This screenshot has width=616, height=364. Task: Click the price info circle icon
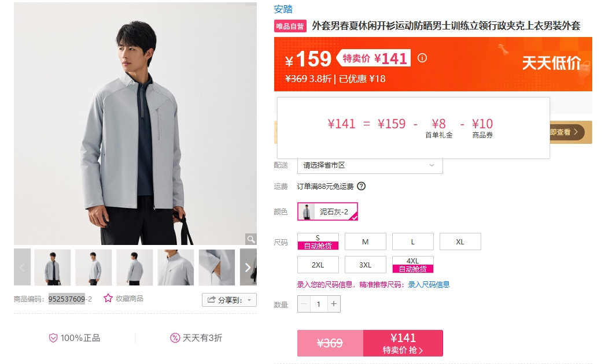click(x=422, y=58)
